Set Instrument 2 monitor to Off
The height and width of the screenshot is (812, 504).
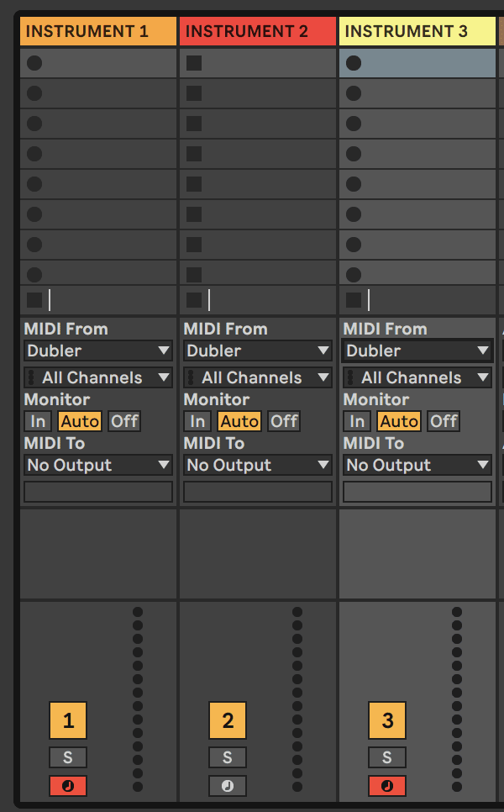[x=284, y=421]
